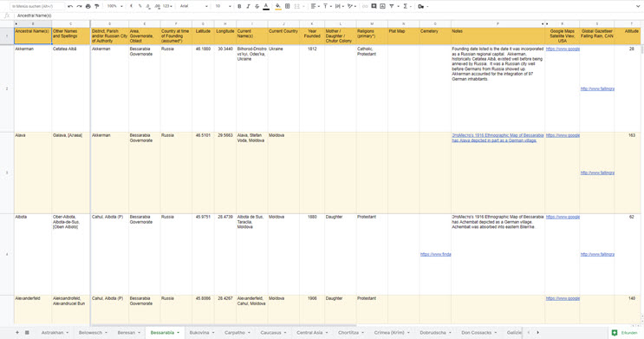This screenshot has width=644, height=339.
Task: Open Find a Grave cemetery link in Albota row
Action: [x=435, y=254]
